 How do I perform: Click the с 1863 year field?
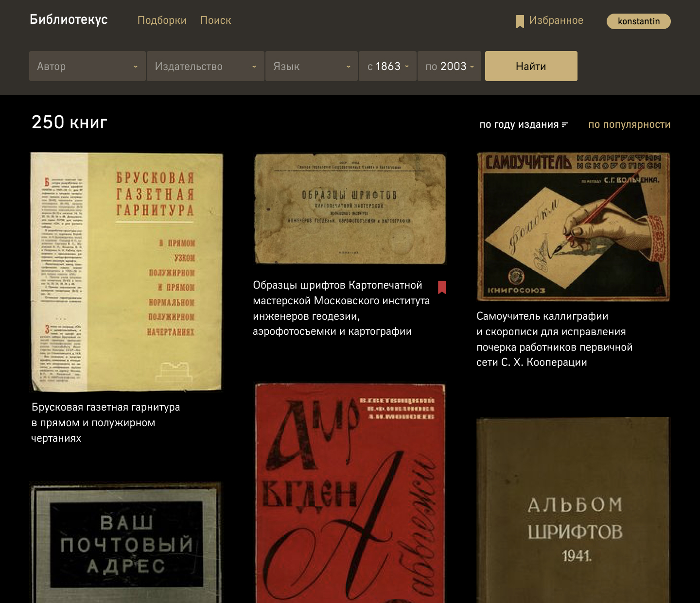[387, 67]
